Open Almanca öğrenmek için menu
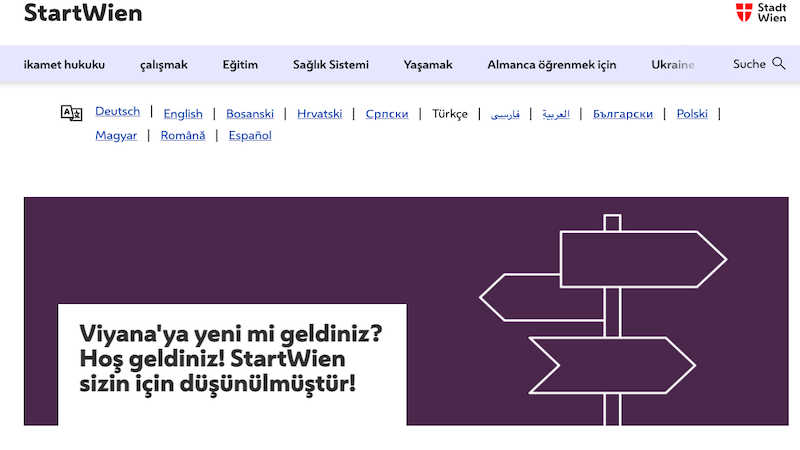The image size is (800, 450). 552,65
